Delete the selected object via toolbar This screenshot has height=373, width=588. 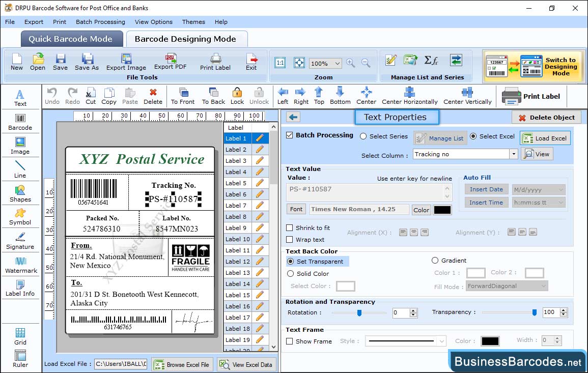click(x=153, y=96)
